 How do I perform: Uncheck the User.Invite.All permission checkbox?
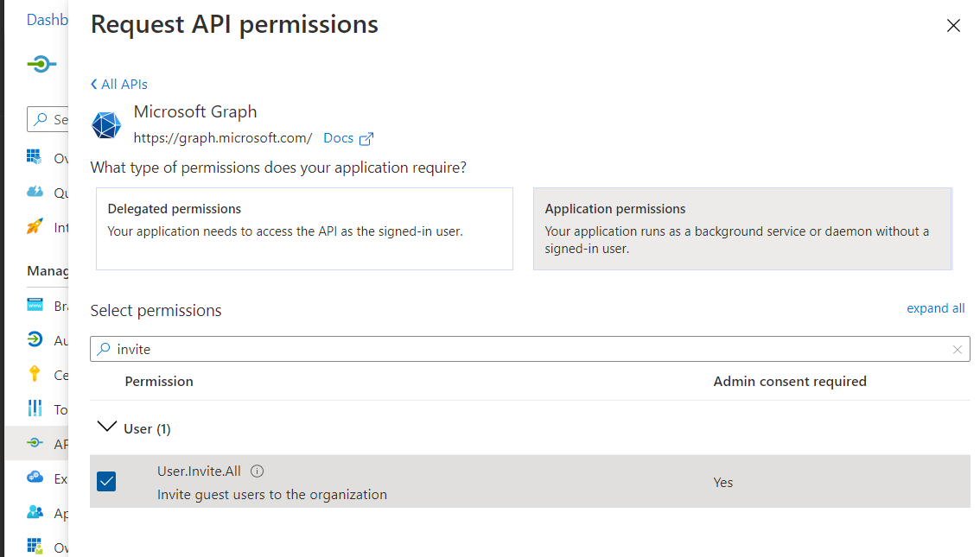(x=106, y=482)
